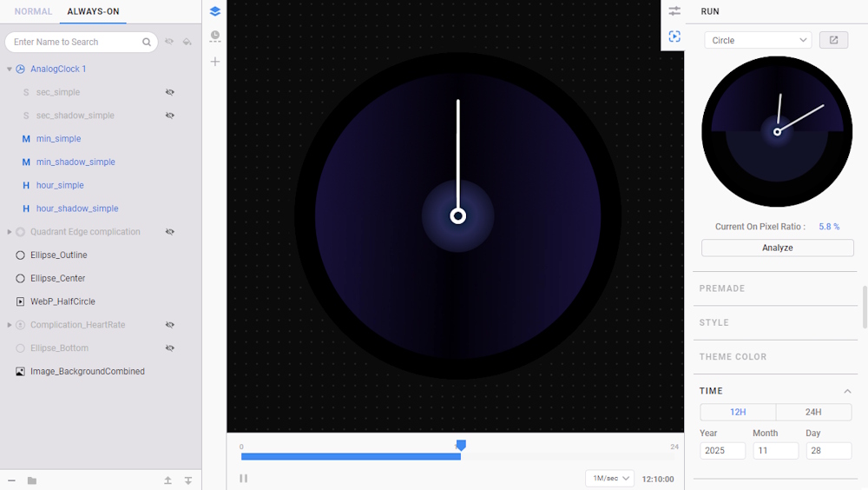This screenshot has width=868, height=490.
Task: Switch to the NORMAL tab
Action: pos(33,11)
